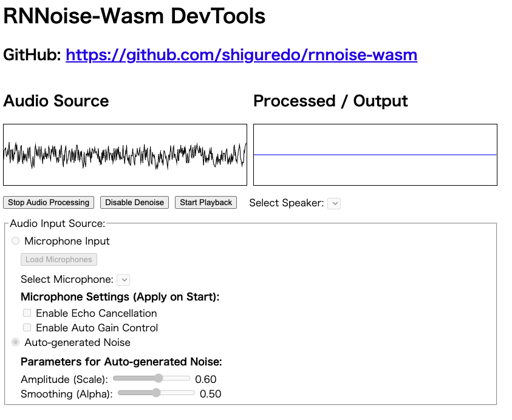Click the Disable Denoise button
Viewport: 512px width, 420px height.
point(134,203)
